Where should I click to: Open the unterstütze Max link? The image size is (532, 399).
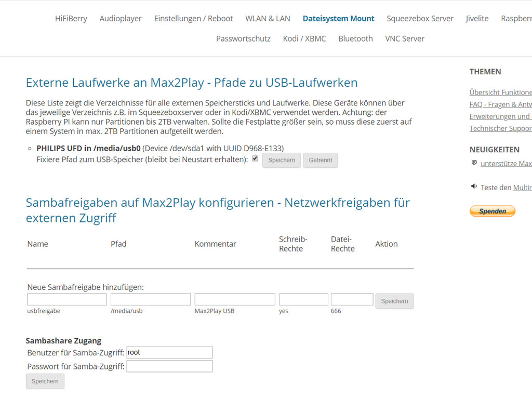(506, 164)
